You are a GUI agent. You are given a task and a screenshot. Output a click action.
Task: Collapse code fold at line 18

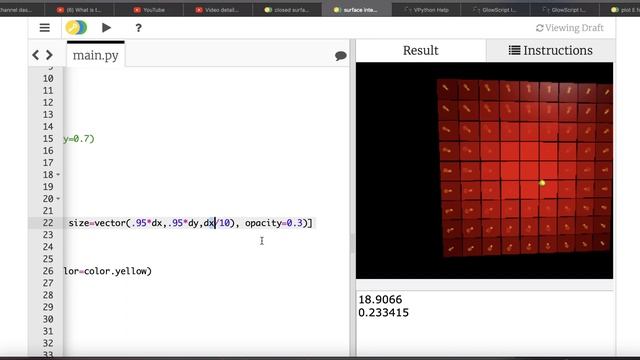58,175
